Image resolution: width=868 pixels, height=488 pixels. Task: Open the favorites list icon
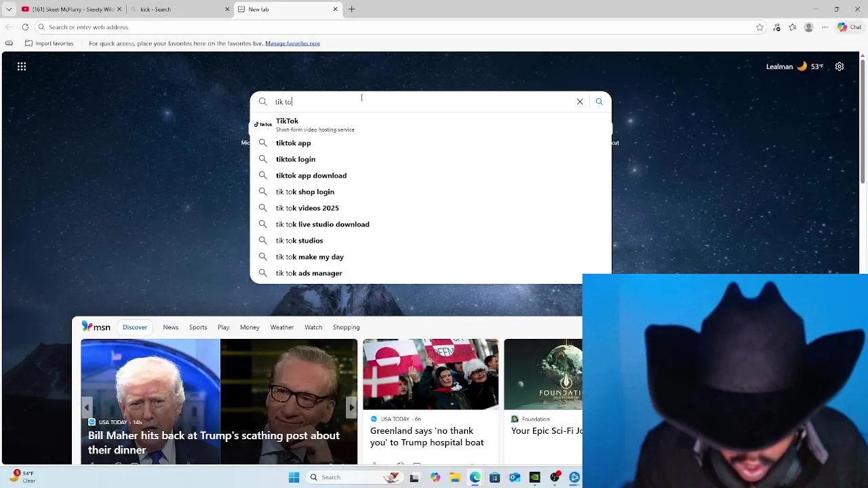(x=792, y=27)
